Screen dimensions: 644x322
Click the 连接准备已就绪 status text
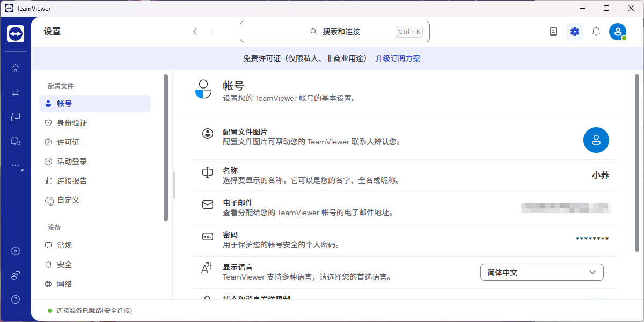(x=94, y=311)
